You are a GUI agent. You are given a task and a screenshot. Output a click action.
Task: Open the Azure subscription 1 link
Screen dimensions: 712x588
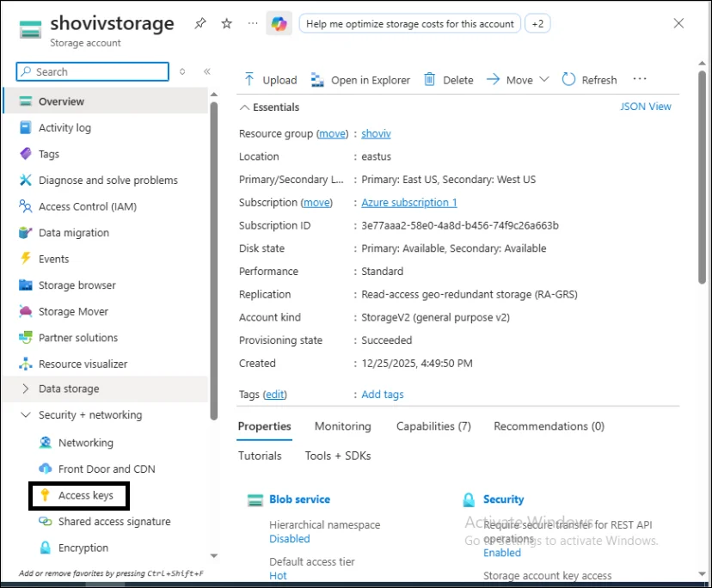point(409,202)
